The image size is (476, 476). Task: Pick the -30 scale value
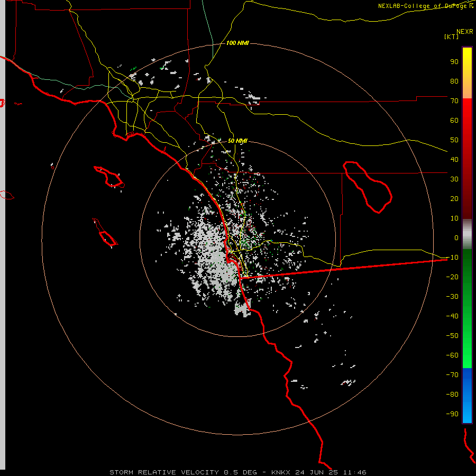(x=452, y=297)
